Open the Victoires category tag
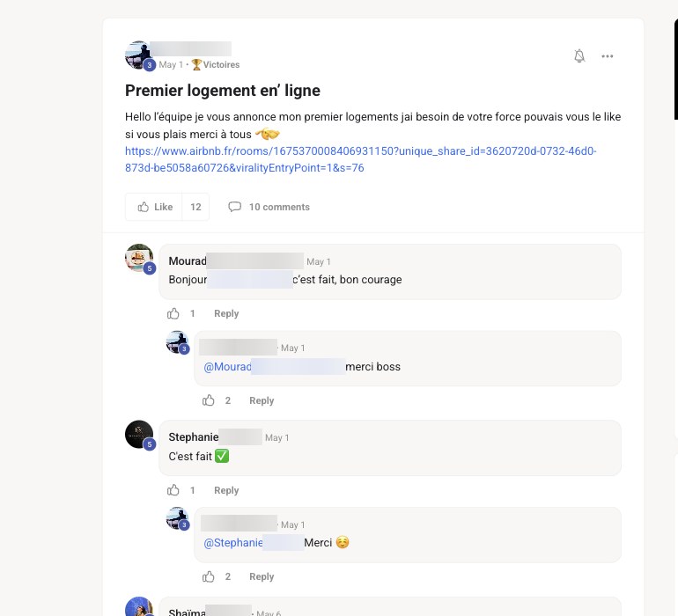678x616 pixels. (x=216, y=64)
